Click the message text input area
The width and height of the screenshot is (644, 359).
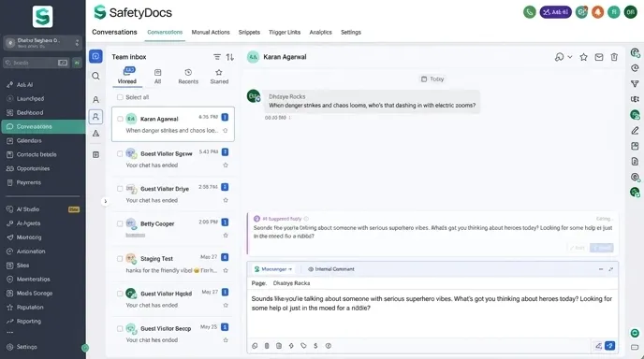pos(432,313)
